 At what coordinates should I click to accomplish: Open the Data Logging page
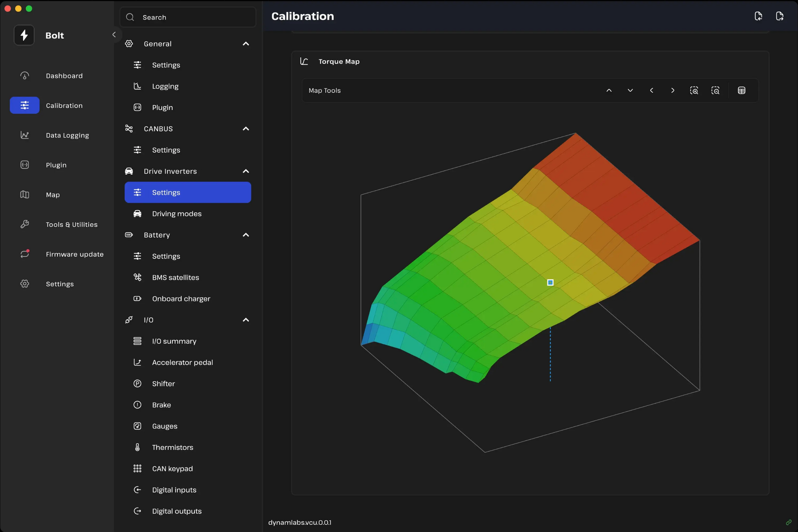[67, 135]
